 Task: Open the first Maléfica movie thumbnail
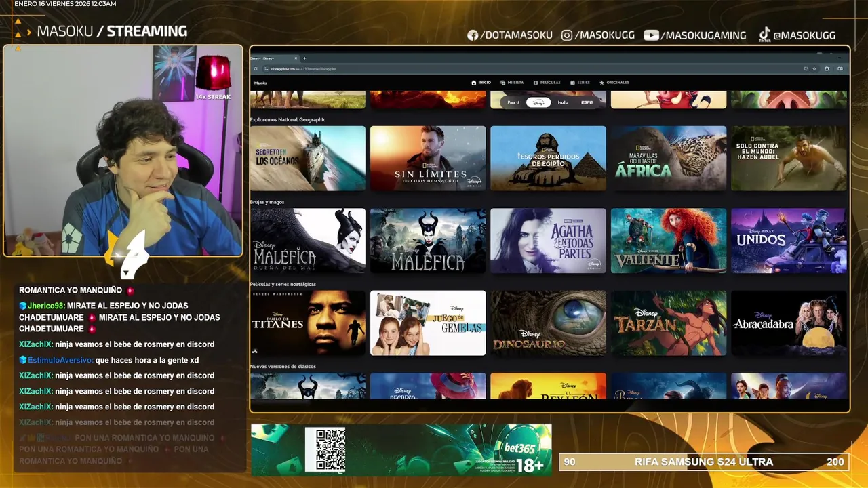click(x=428, y=241)
